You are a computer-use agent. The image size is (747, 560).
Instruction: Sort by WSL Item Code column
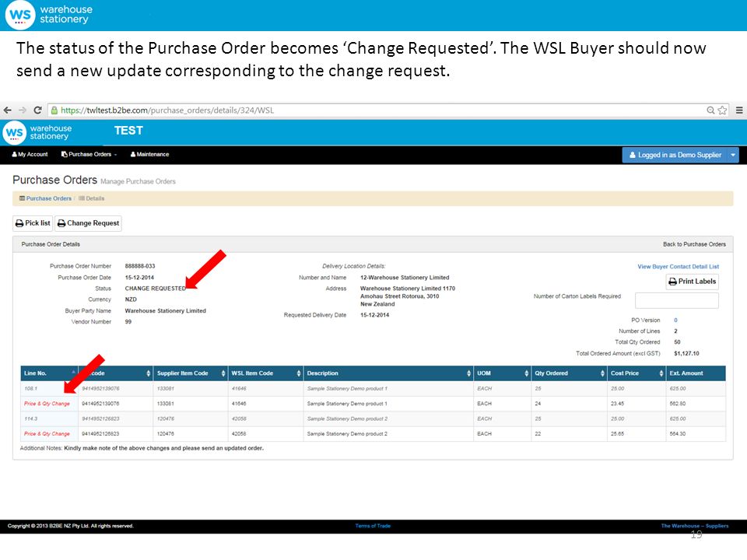point(265,373)
